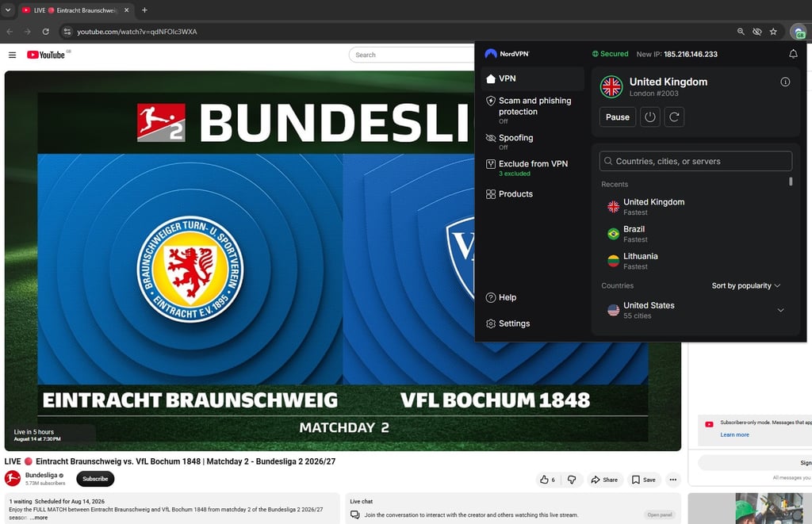Viewport: 812px width, 524px height.
Task: Click the YouTube logo
Action: [46, 55]
